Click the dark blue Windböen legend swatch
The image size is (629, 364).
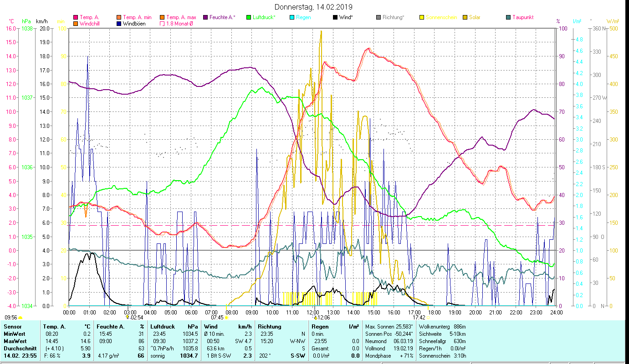(x=119, y=23)
